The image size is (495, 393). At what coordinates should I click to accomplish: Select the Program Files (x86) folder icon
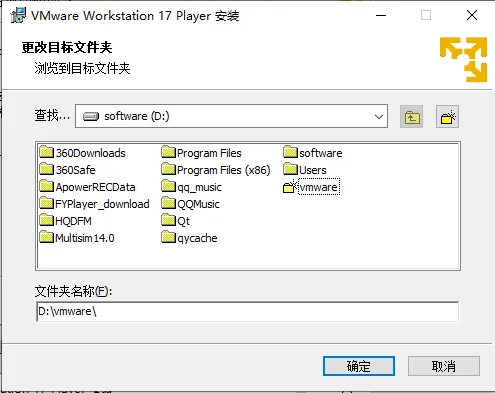coord(168,169)
